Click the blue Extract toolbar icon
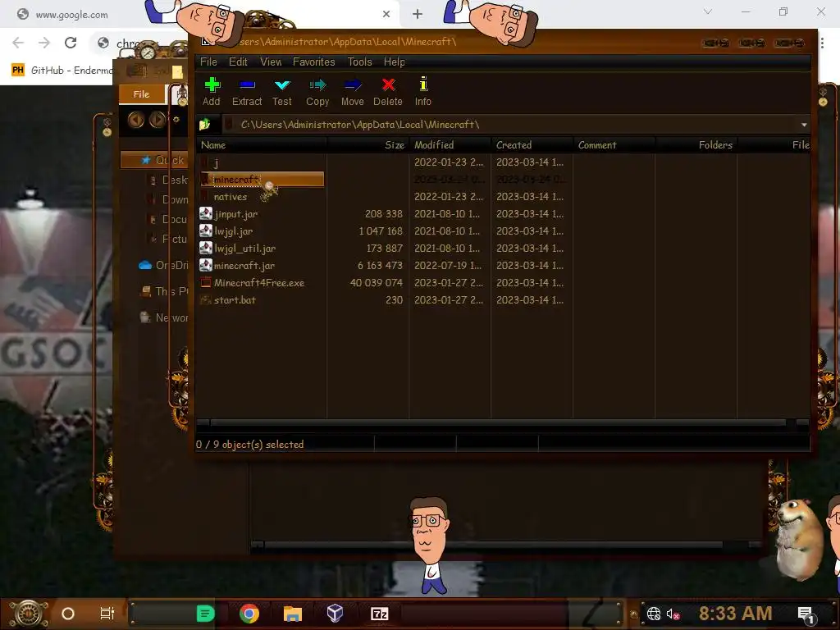Image resolution: width=840 pixels, height=630 pixels. (x=247, y=84)
